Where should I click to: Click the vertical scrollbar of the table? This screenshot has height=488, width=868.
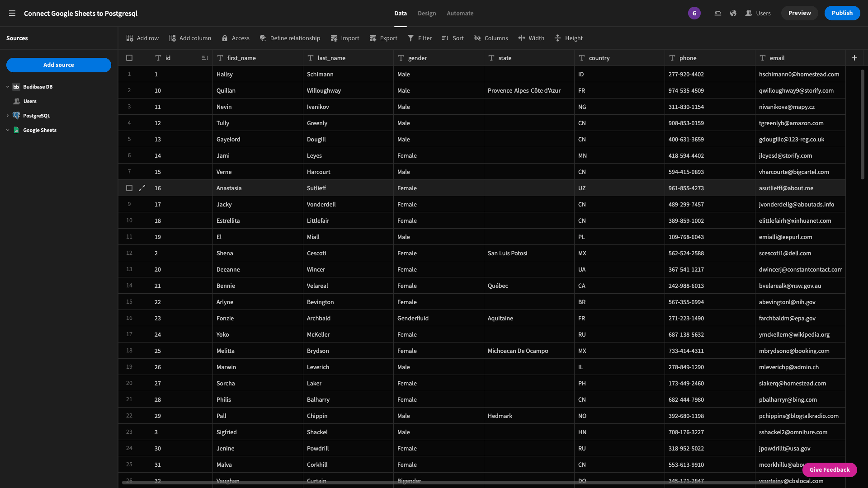tap(862, 124)
